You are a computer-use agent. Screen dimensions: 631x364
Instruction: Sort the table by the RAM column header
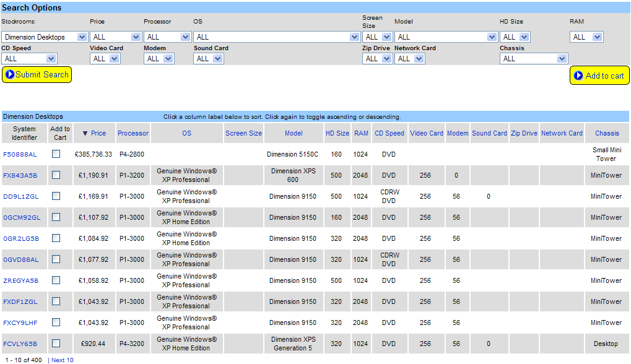coord(362,133)
